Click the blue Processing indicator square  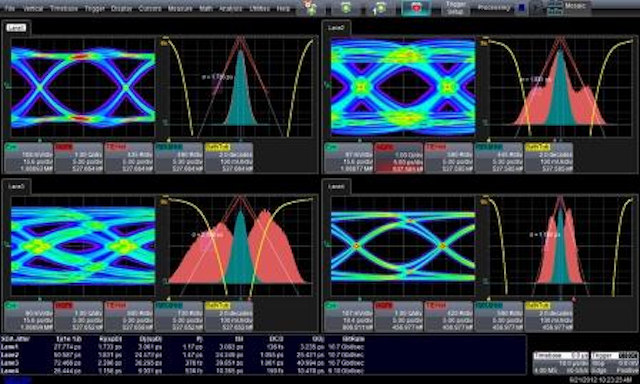tap(522, 8)
